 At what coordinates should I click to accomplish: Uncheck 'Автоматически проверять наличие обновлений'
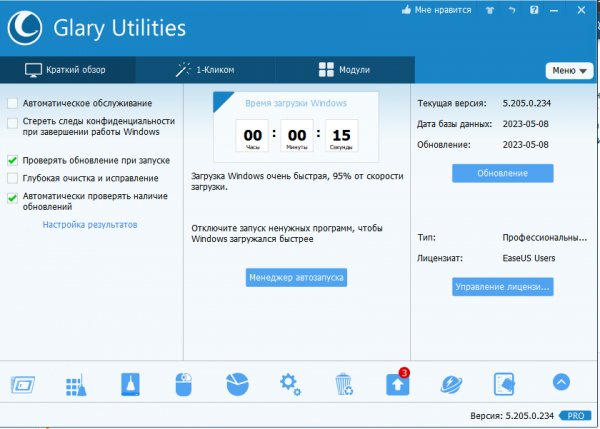[x=12, y=197]
